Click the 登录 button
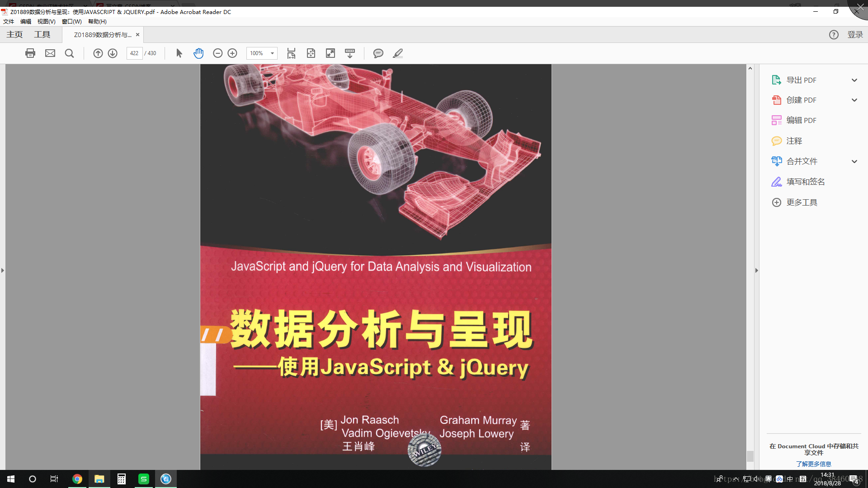 pyautogui.click(x=854, y=34)
